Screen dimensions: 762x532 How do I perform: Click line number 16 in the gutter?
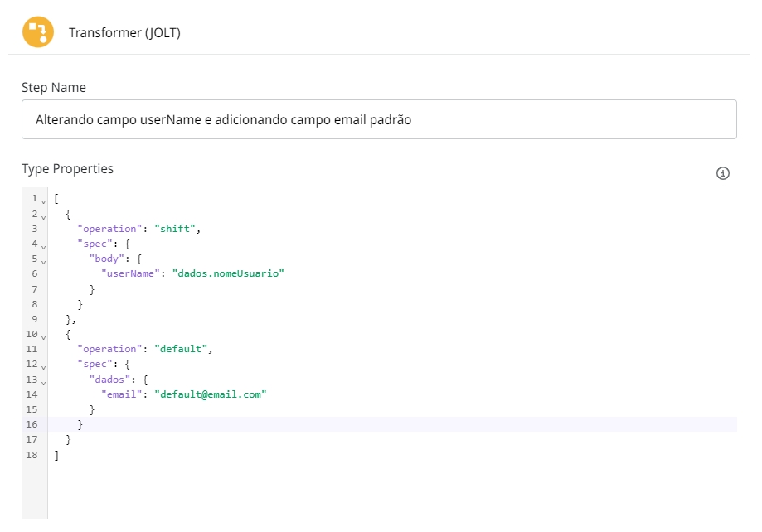pos(32,424)
